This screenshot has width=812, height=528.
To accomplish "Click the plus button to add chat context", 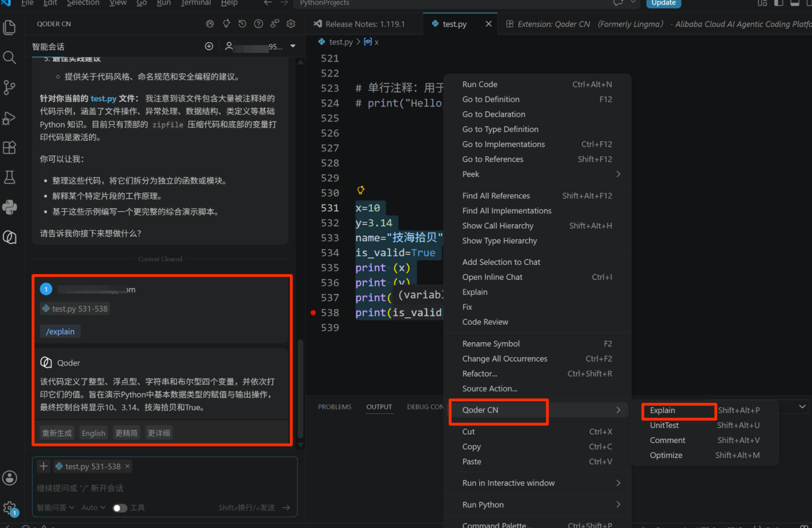I will click(x=44, y=466).
